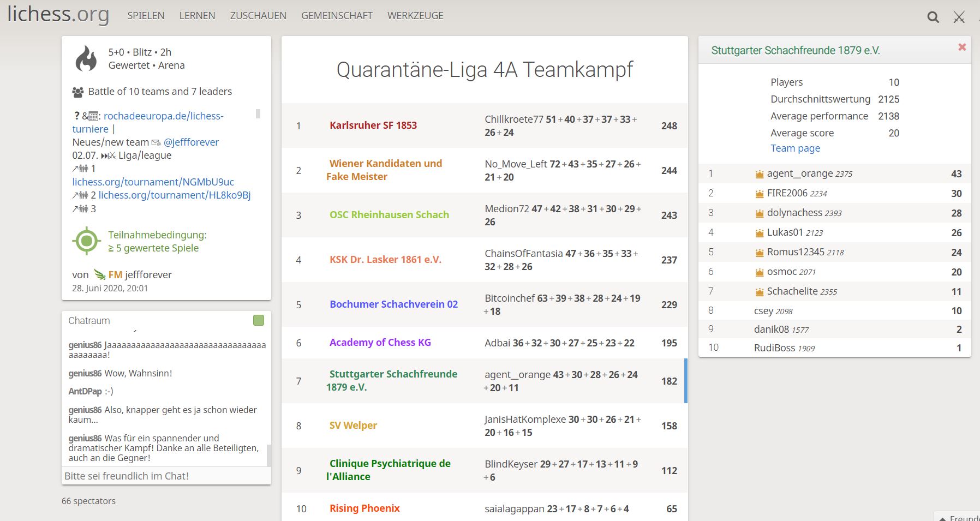Click Bitcoinchef in Bochumer leaders
This screenshot has height=521, width=980.
510,298
